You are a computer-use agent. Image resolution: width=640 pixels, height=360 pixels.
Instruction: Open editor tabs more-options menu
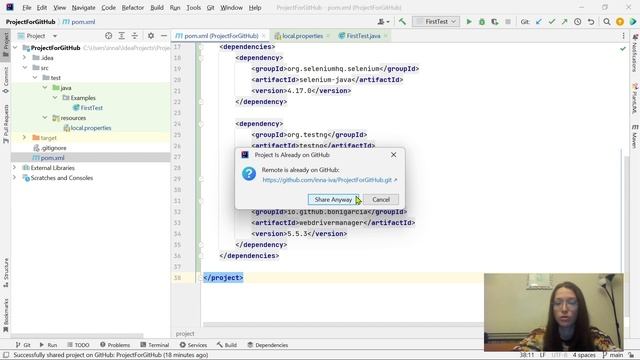tap(623, 36)
